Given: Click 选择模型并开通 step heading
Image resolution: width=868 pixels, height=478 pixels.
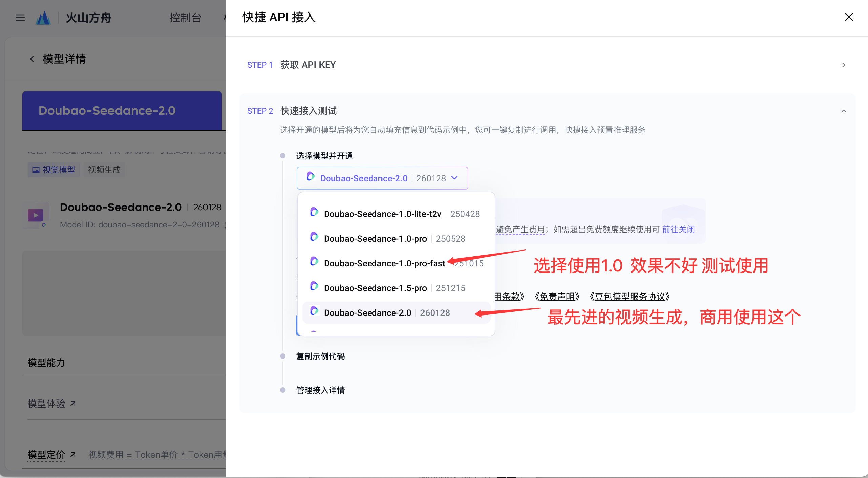Looking at the screenshot, I should tap(324, 156).
